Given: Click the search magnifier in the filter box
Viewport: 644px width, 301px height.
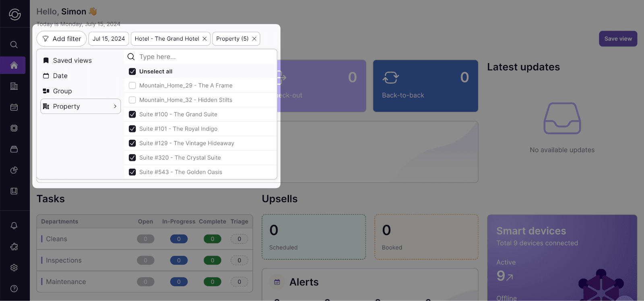Looking at the screenshot, I should point(131,57).
